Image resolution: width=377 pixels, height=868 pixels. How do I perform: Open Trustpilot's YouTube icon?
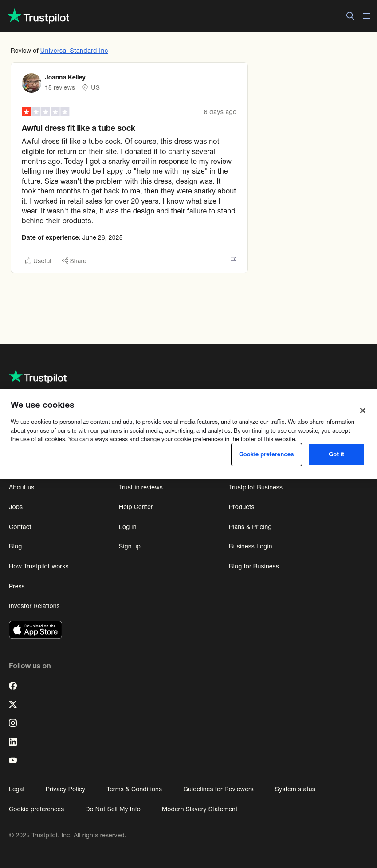(13, 760)
